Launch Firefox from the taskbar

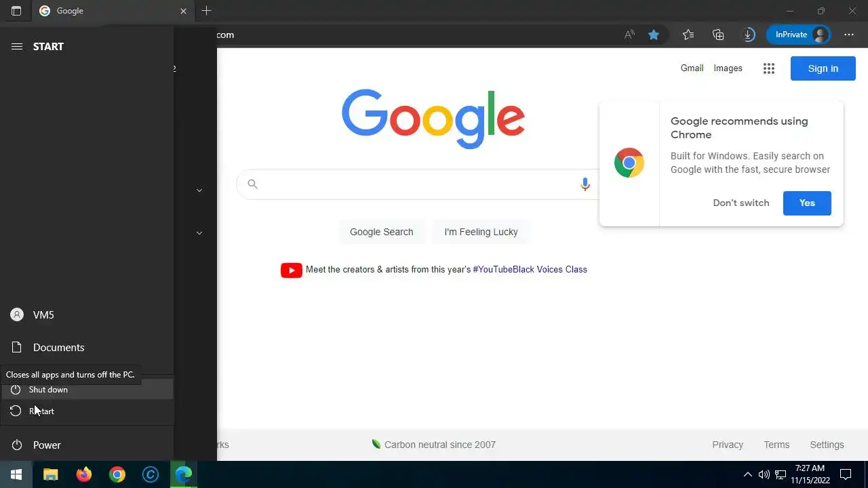point(84,474)
